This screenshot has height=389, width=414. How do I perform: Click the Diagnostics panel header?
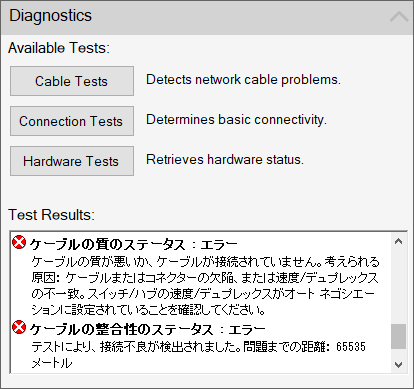207,17
